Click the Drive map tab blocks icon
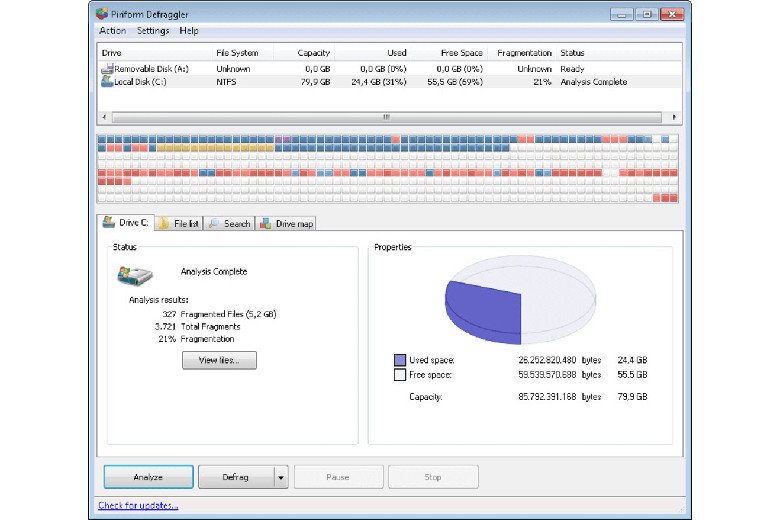The width and height of the screenshot is (780, 520). 266,223
